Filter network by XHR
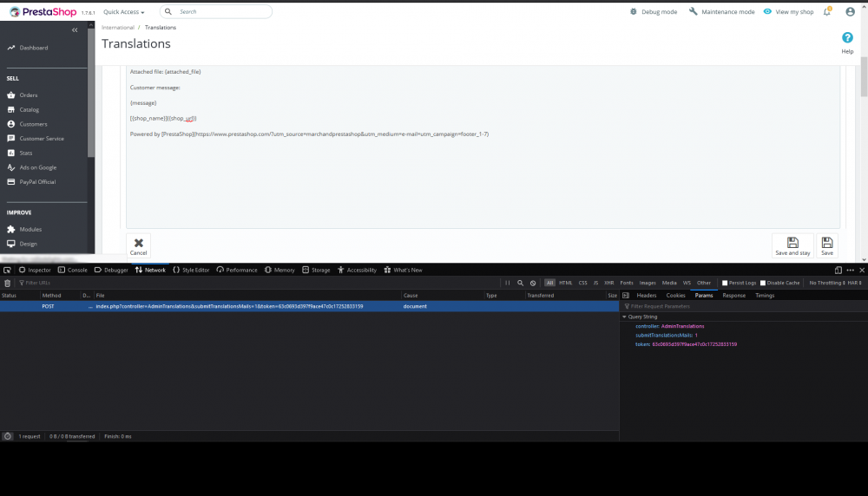Image resolution: width=868 pixels, height=496 pixels. (x=609, y=283)
